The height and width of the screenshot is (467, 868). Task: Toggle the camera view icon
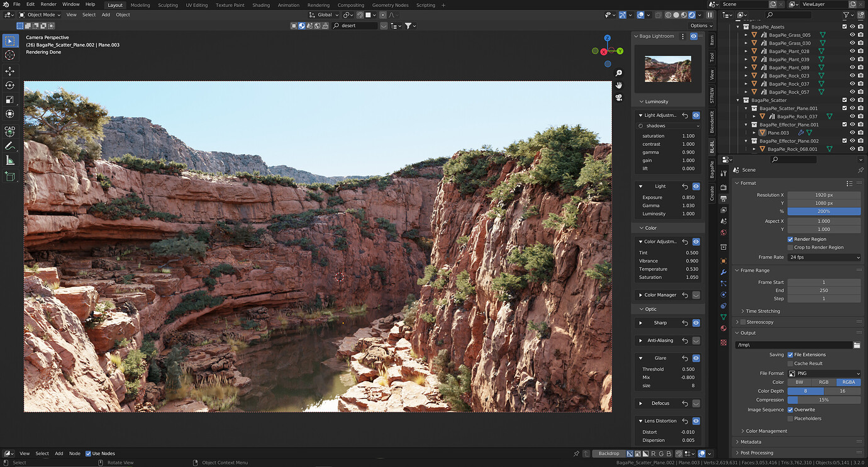[x=619, y=98]
